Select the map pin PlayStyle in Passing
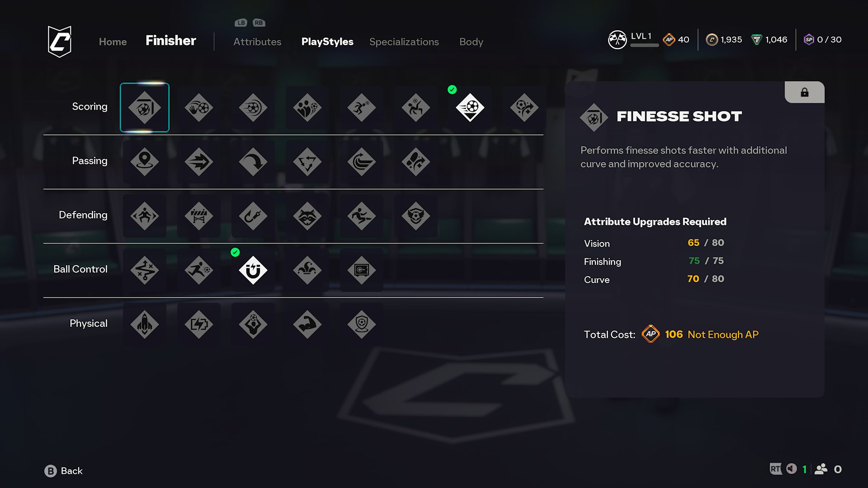 click(145, 162)
